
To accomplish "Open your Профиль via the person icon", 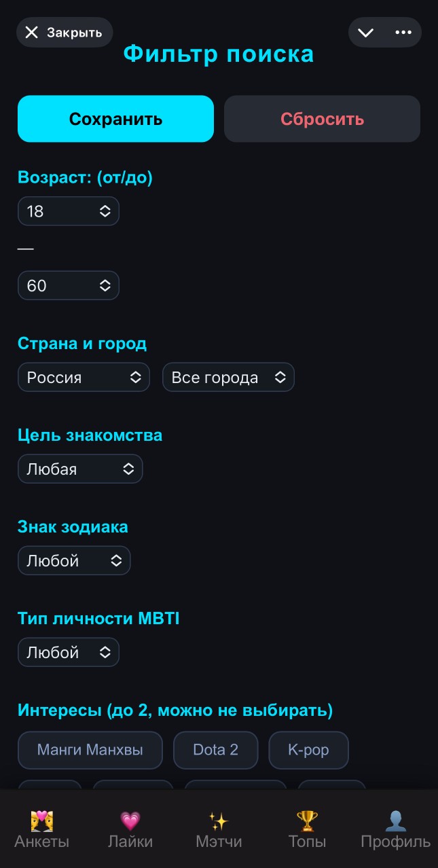I will [x=396, y=827].
